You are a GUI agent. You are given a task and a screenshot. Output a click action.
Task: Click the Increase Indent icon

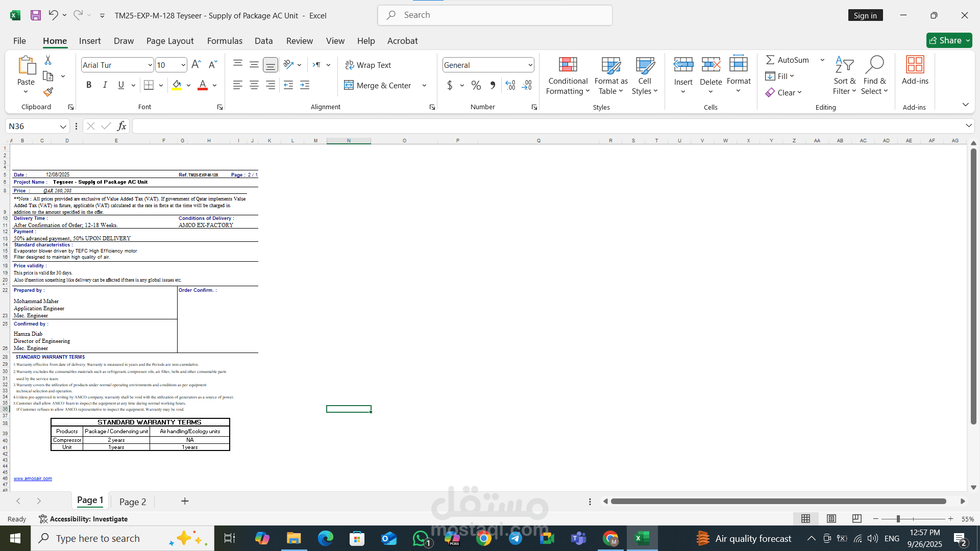tap(305, 85)
